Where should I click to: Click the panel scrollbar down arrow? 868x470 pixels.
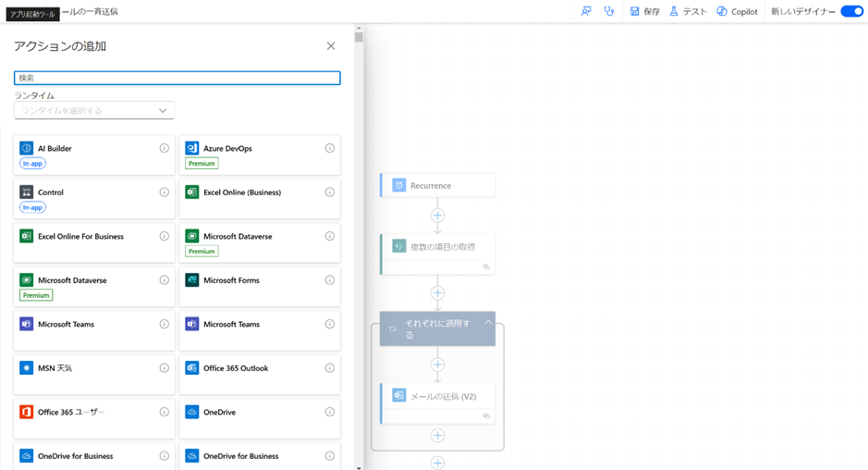click(359, 467)
